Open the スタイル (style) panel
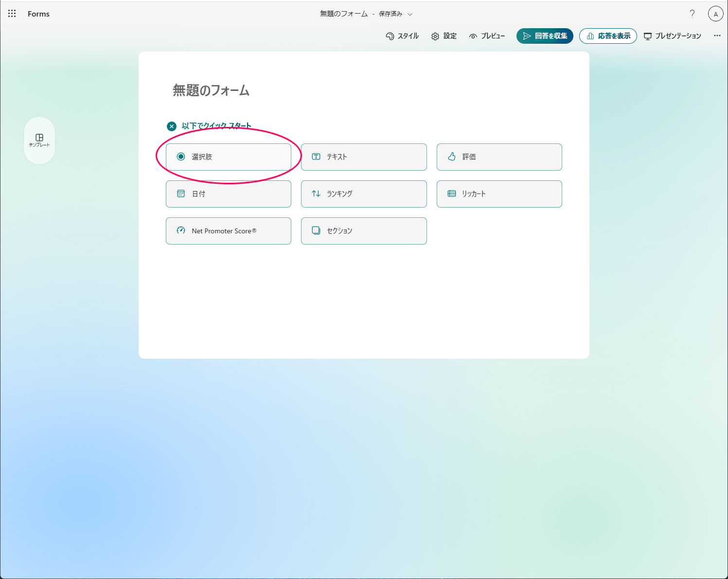 tap(402, 35)
